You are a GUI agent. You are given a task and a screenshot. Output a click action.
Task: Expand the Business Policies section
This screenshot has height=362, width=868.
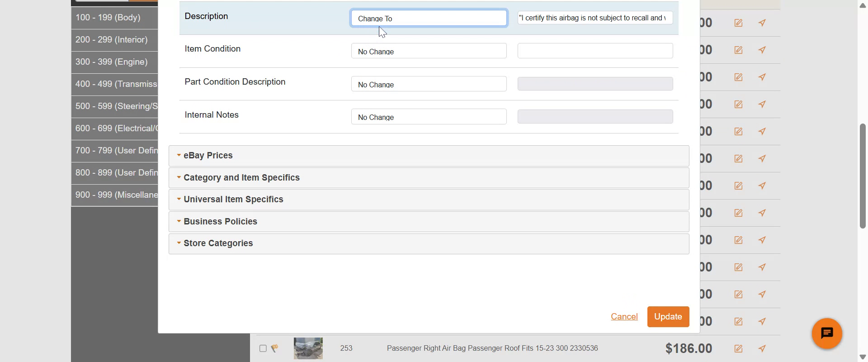pos(220,222)
